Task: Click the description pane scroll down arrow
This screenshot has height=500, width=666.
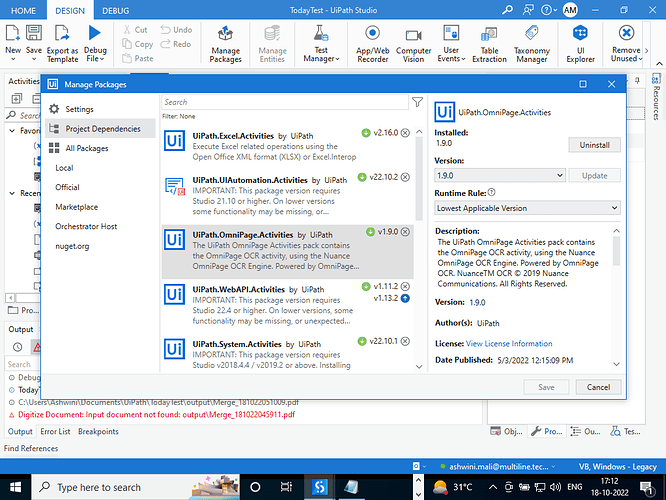Action: coord(616,364)
